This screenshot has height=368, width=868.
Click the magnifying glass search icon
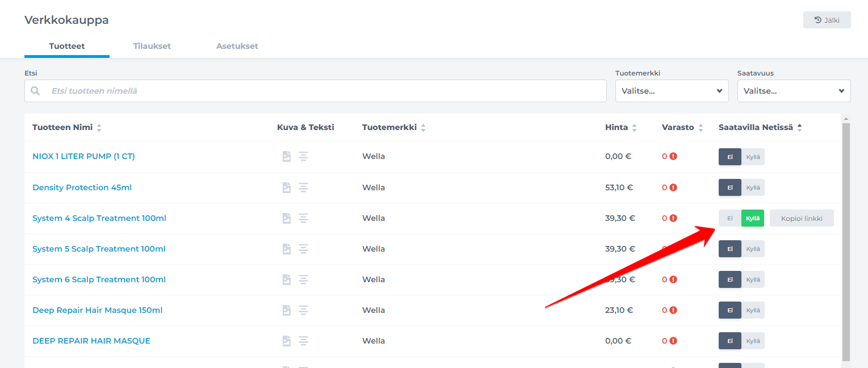(35, 91)
